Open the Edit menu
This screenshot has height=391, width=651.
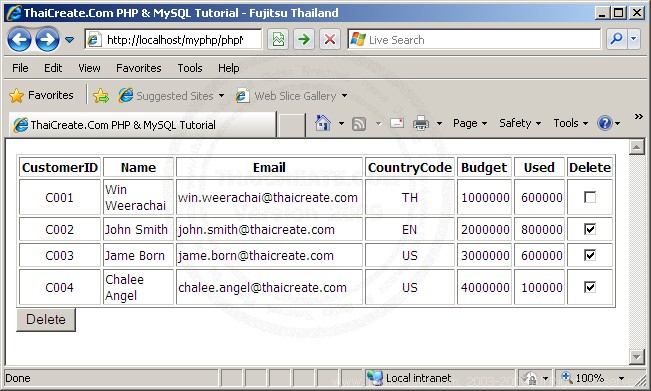coord(53,68)
